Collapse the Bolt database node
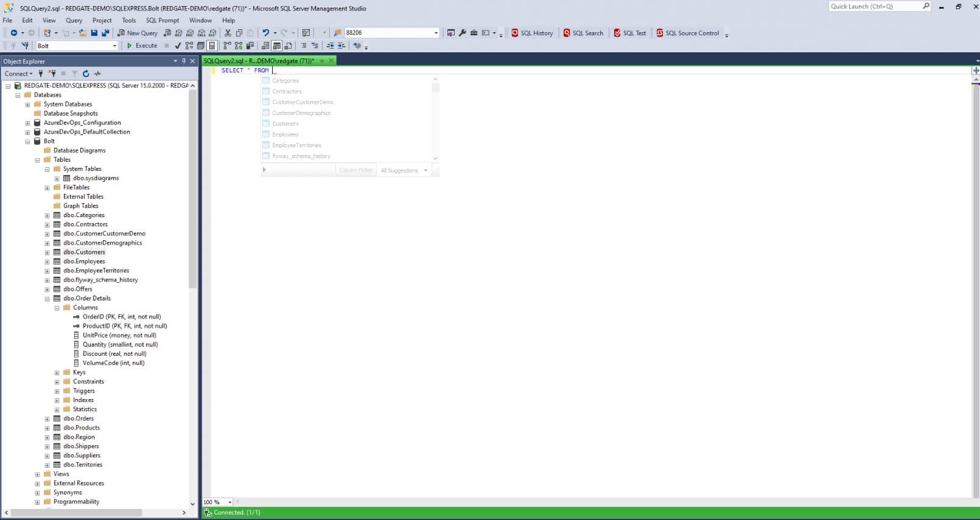This screenshot has height=520, width=980. (27, 142)
